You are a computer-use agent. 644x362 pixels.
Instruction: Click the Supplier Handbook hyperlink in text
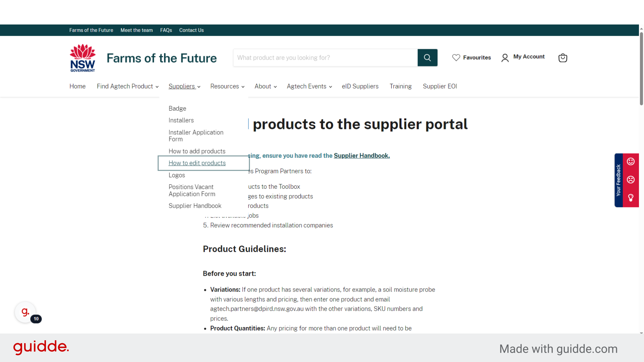click(x=362, y=156)
